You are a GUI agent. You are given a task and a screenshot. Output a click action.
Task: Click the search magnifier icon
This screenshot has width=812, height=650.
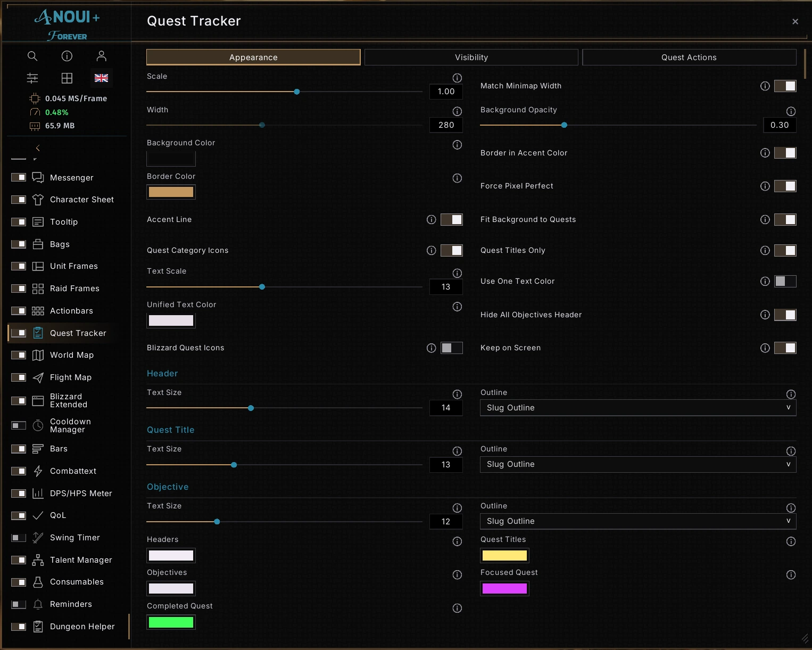pyautogui.click(x=32, y=56)
